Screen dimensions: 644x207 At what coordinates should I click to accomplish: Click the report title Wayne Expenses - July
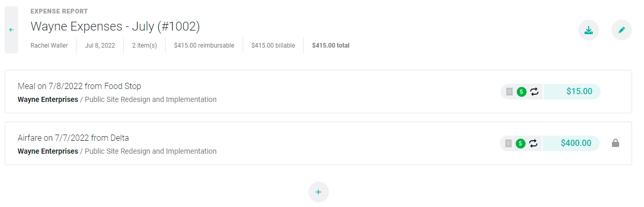click(x=115, y=26)
